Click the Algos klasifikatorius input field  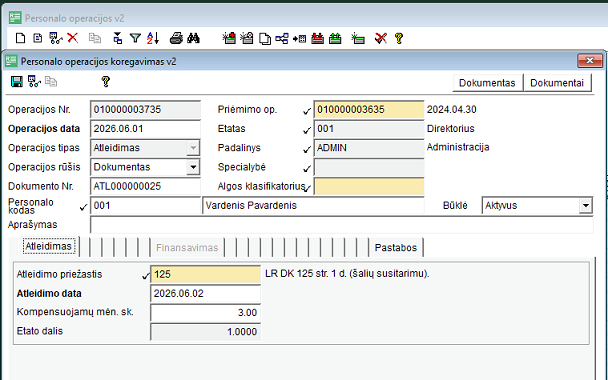369,187
